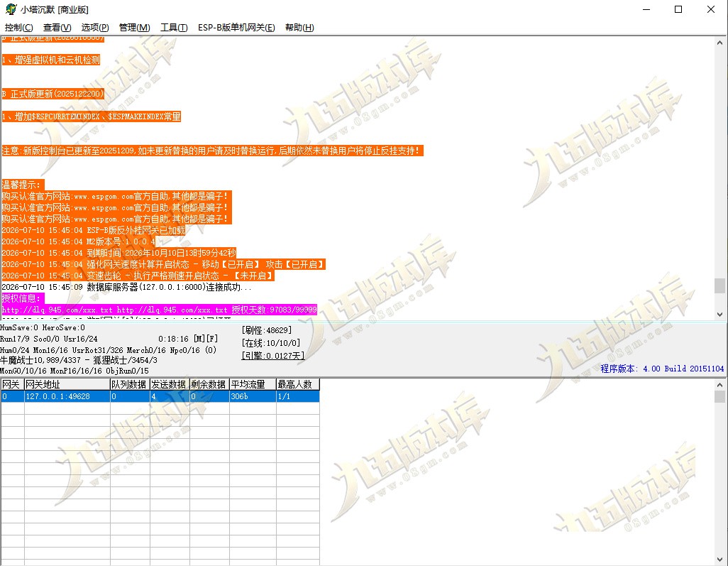The width and height of the screenshot is (728, 566).
Task: Click gateway table scroll down arrow
Action: 719,560
